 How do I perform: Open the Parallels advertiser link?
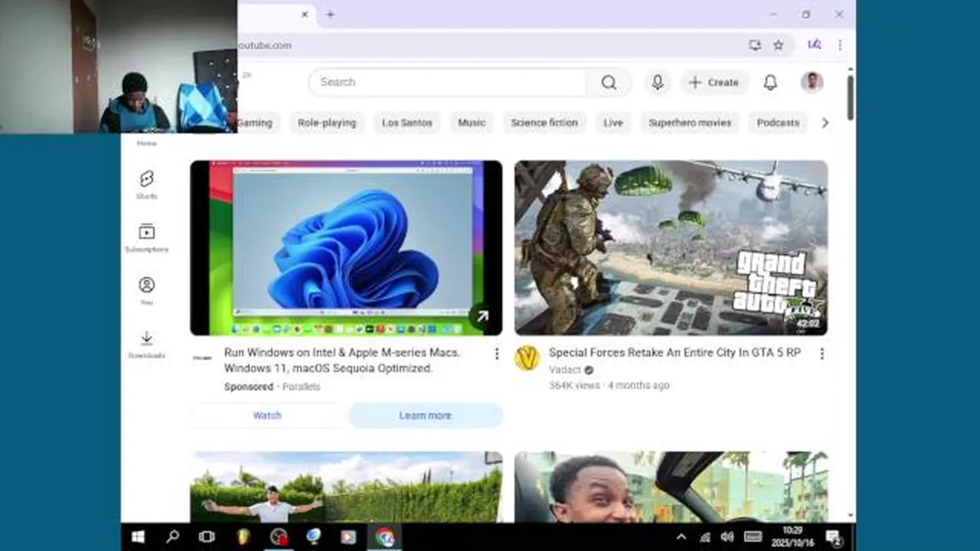[x=301, y=386]
